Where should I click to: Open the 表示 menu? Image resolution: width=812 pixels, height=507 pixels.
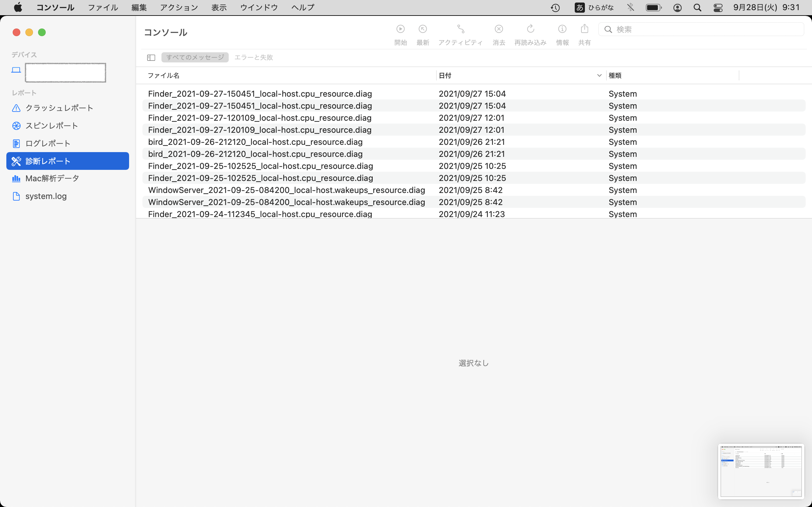click(x=219, y=7)
